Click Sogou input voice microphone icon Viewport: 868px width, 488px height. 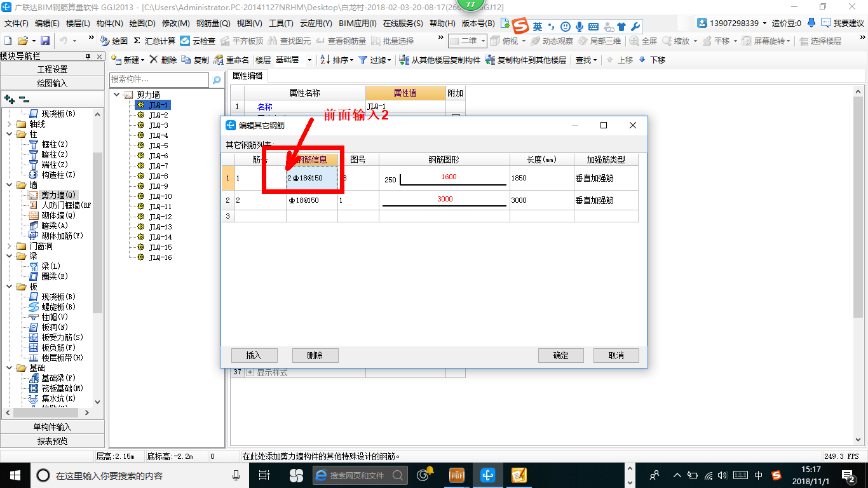click(x=579, y=27)
